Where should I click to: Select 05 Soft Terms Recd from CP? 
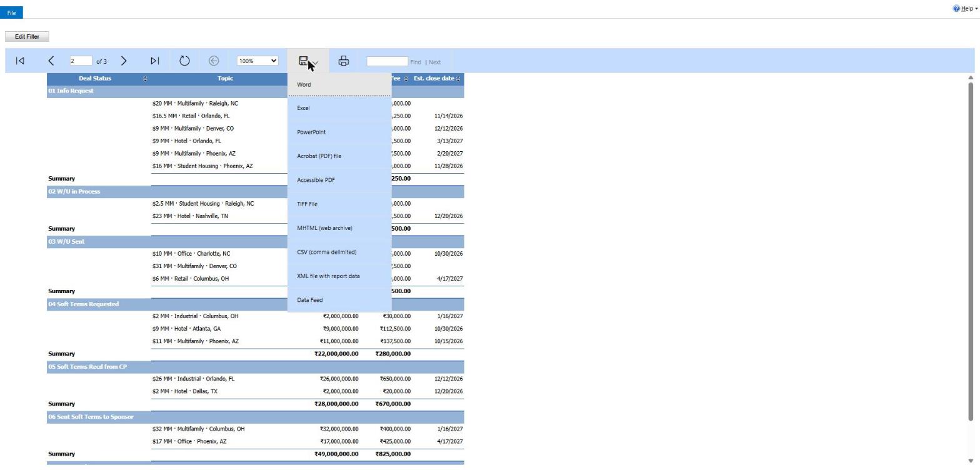tap(255, 366)
